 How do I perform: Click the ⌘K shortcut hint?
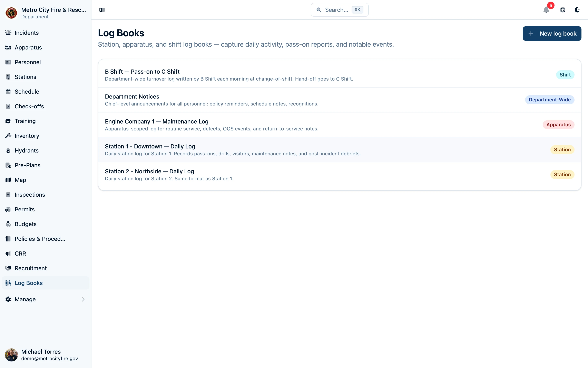pos(357,10)
